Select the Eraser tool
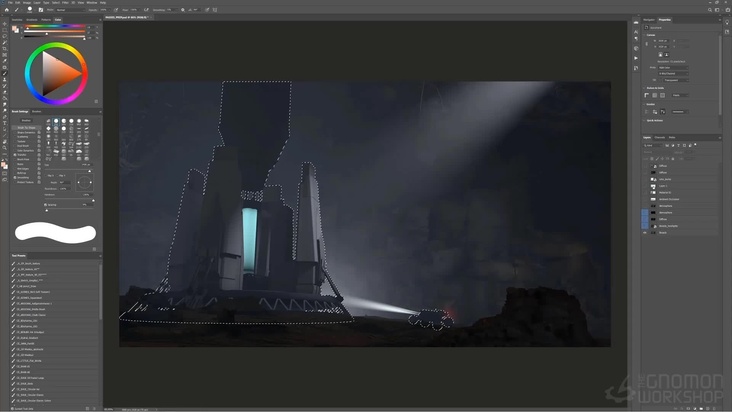This screenshot has height=412, width=732. 5,92
